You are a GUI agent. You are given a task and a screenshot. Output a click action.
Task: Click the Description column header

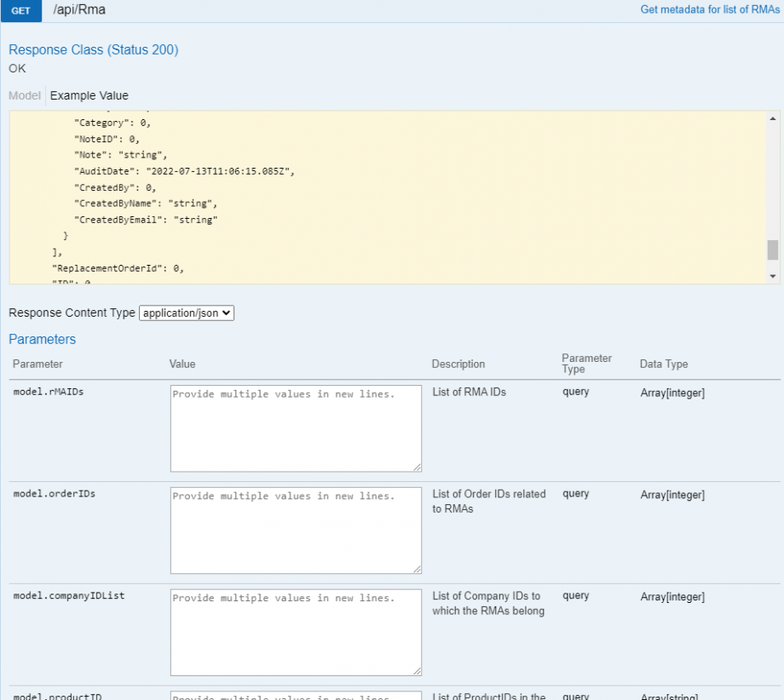coord(458,364)
